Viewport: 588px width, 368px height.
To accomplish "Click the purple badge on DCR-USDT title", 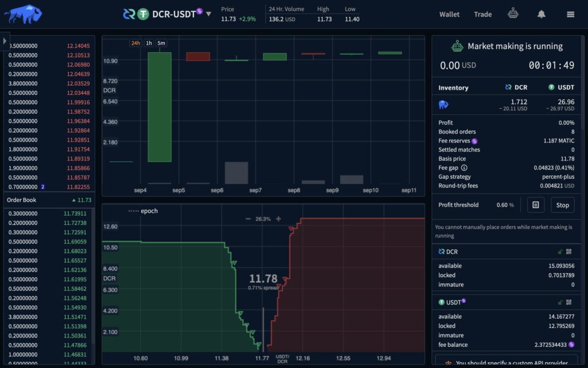I will 199,11.
